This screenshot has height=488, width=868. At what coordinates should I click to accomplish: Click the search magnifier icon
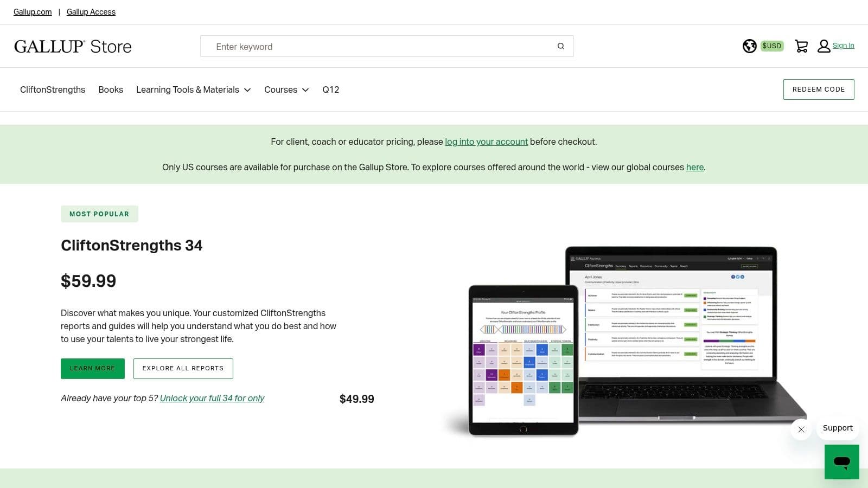click(561, 46)
